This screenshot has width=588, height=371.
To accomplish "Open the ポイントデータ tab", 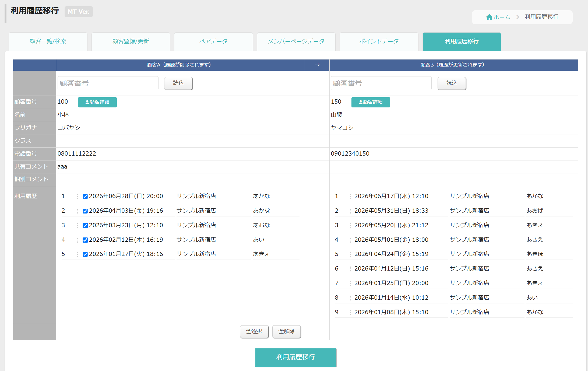I will [379, 41].
